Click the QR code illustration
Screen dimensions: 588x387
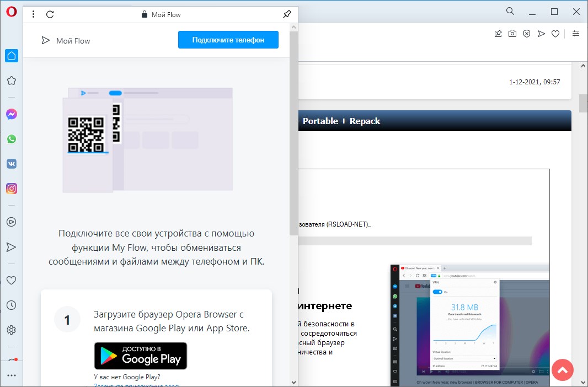87,135
